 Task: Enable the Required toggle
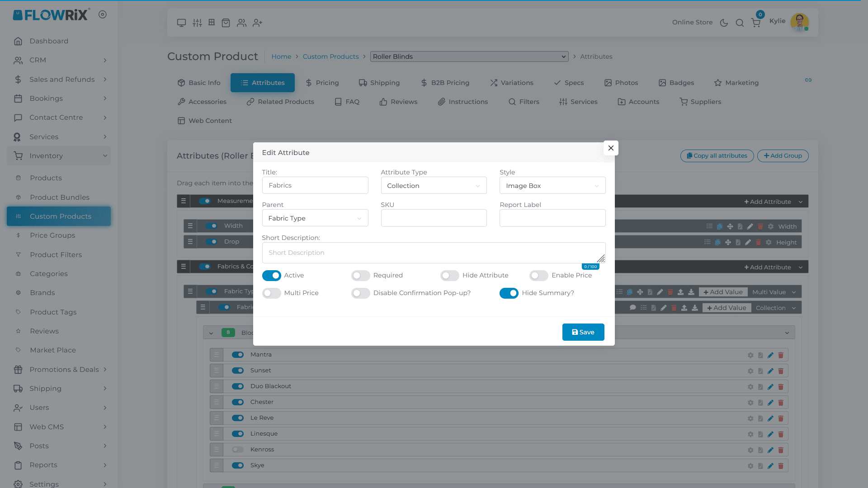point(360,276)
